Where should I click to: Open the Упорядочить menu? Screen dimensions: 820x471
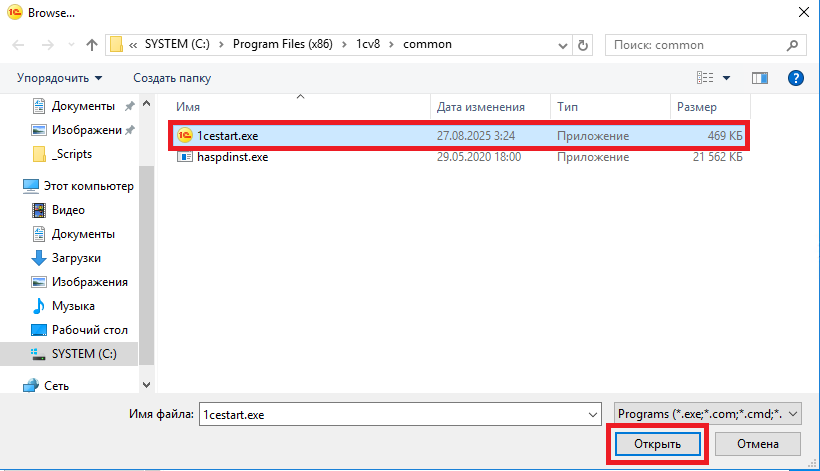59,78
